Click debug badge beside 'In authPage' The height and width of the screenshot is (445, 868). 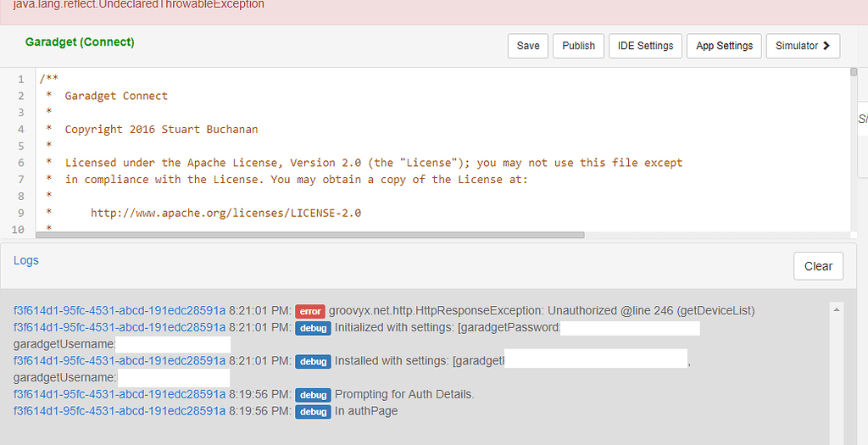point(313,412)
